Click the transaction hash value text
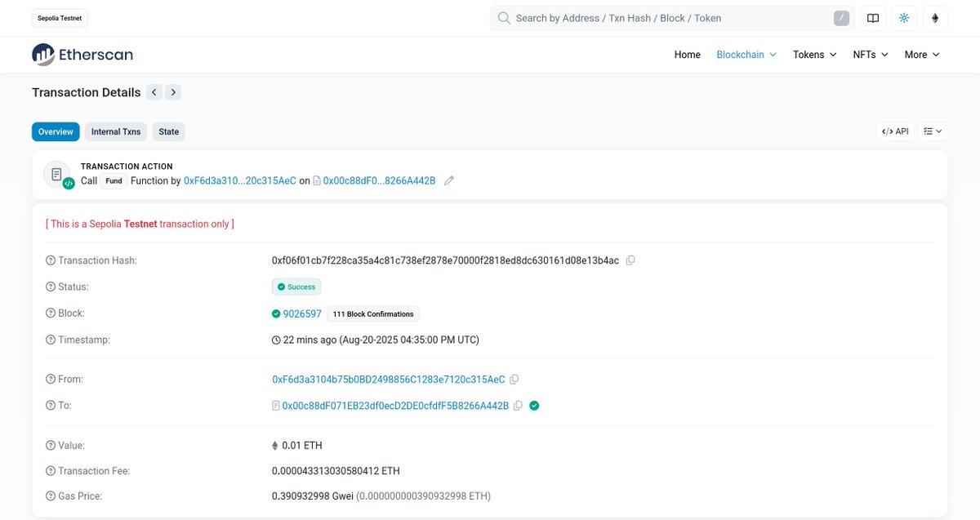Viewport: 980px width, 520px height. tap(445, 260)
